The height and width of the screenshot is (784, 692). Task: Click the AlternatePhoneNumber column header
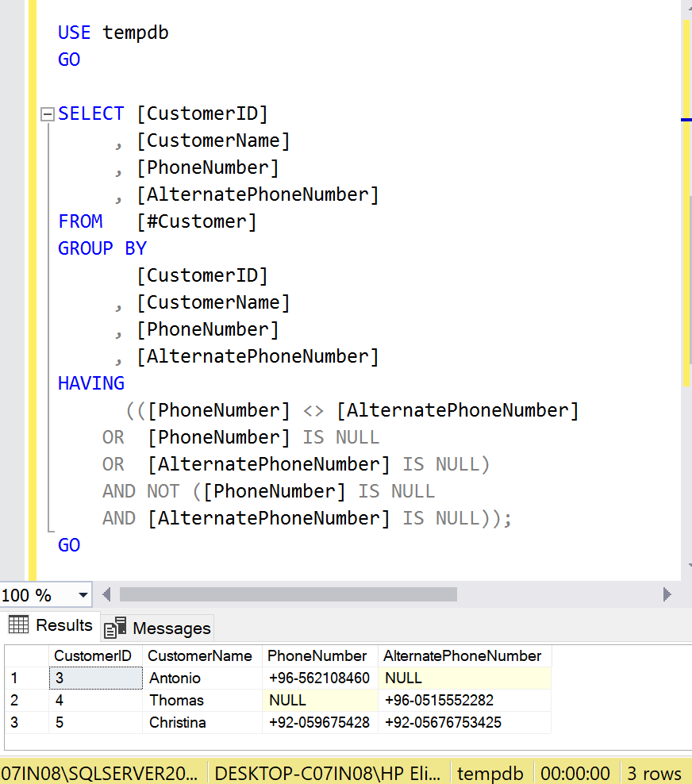pyautogui.click(x=463, y=655)
